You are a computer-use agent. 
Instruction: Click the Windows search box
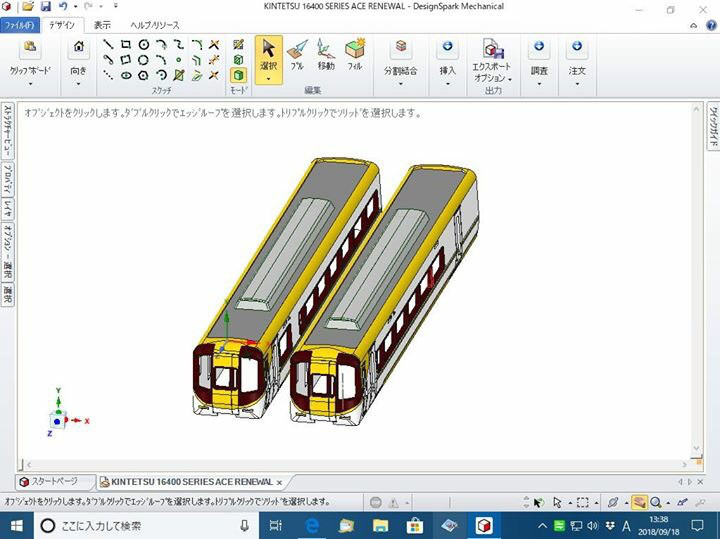click(x=146, y=526)
